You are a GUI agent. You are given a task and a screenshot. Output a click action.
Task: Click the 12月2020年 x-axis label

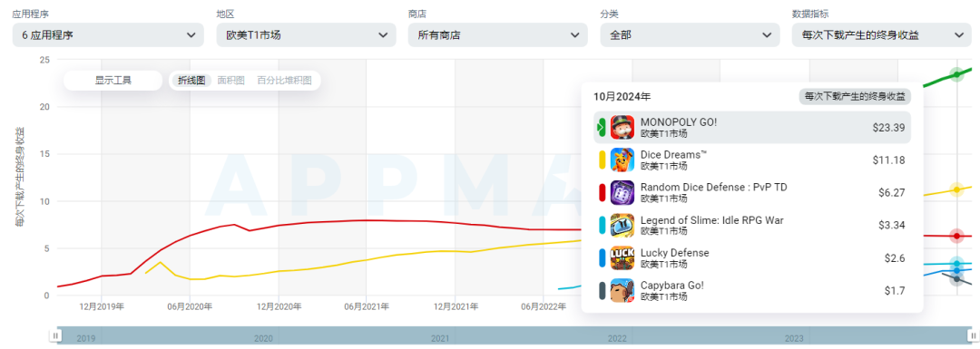click(x=279, y=306)
